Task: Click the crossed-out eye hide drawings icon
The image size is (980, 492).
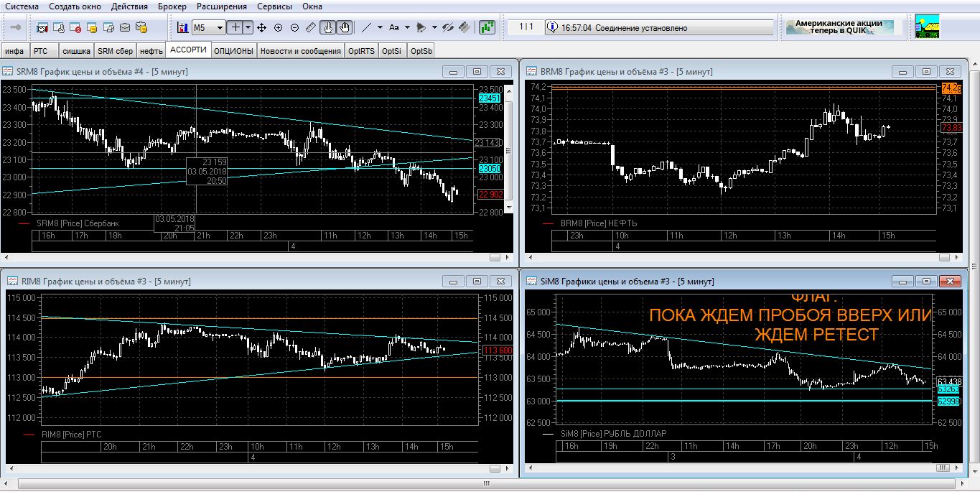Action: click(448, 27)
